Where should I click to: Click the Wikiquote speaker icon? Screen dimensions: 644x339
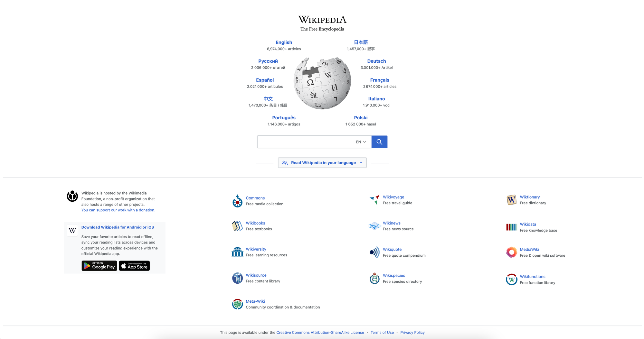pos(374,252)
